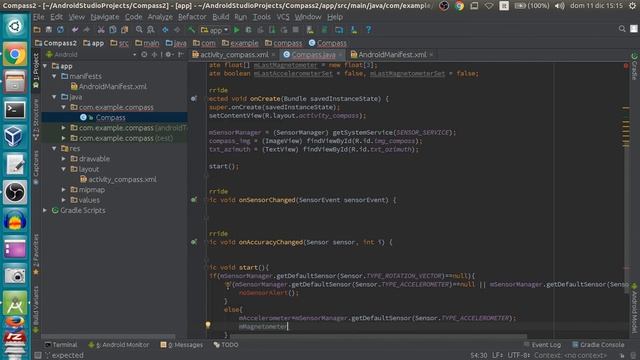Click Search Everywhere magnifier at top right
The height and width of the screenshot is (360, 640).
point(622,29)
